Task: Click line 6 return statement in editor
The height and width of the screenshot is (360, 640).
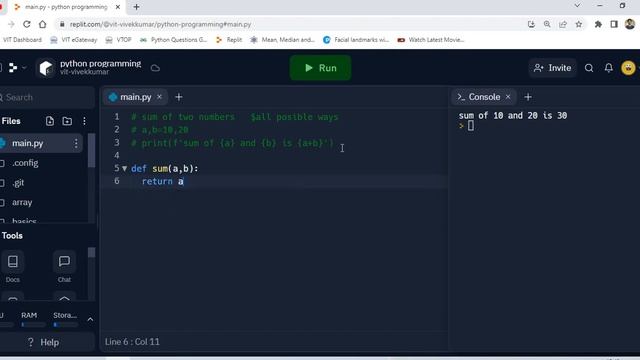Action: (x=163, y=182)
